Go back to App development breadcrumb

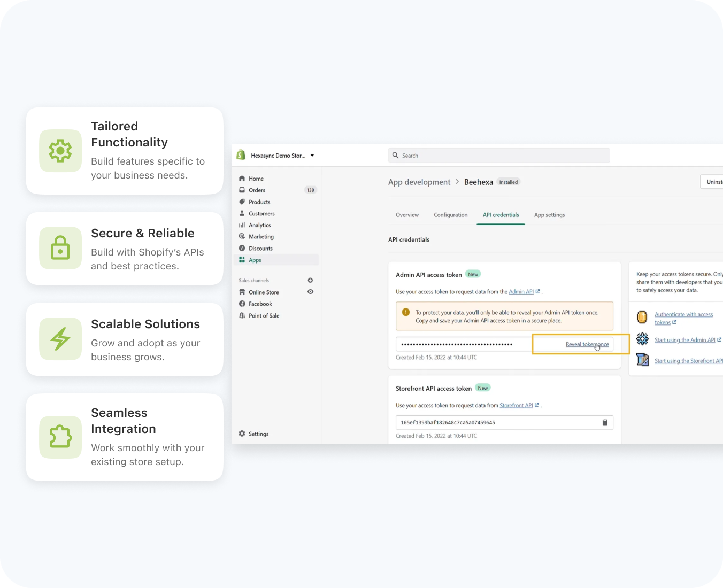(419, 182)
